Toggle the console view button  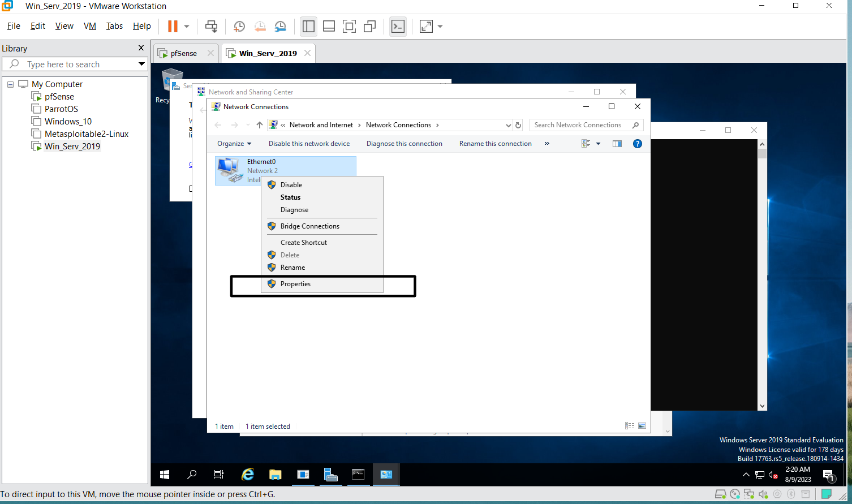tap(398, 26)
